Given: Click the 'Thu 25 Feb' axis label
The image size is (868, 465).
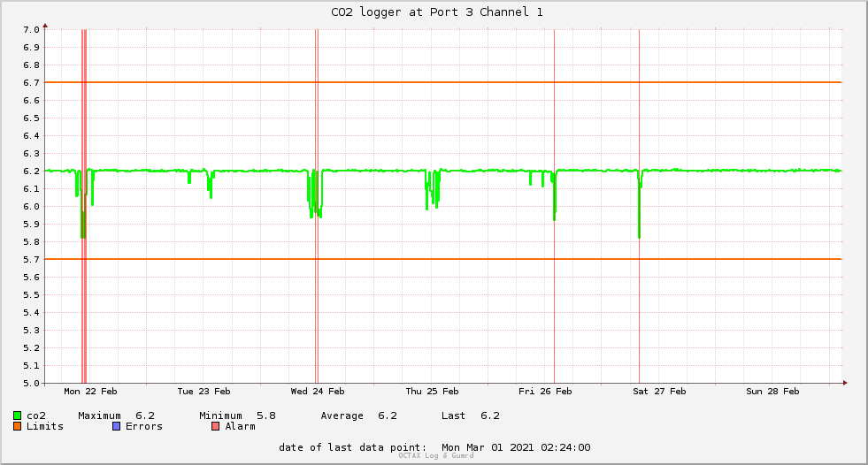Looking at the screenshot, I should click(x=432, y=392).
